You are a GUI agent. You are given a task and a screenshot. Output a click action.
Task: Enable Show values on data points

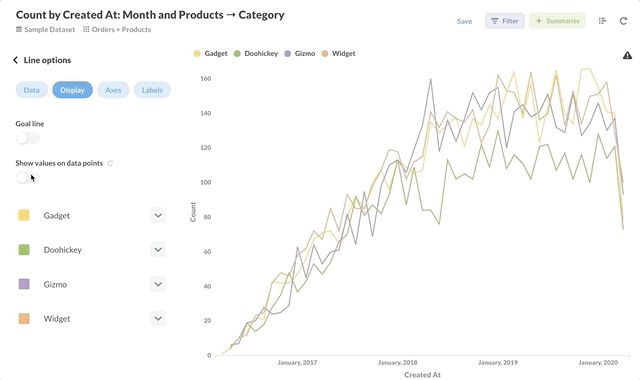(x=28, y=178)
